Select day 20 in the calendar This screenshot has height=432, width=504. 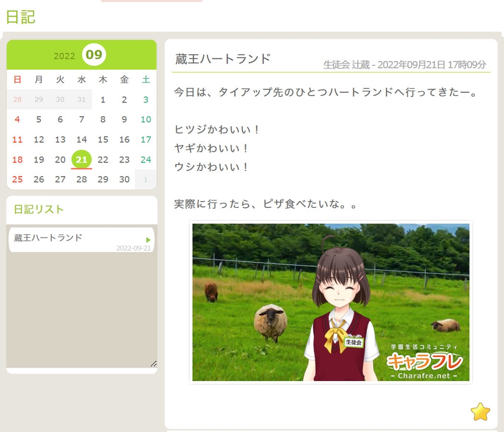pos(60,159)
